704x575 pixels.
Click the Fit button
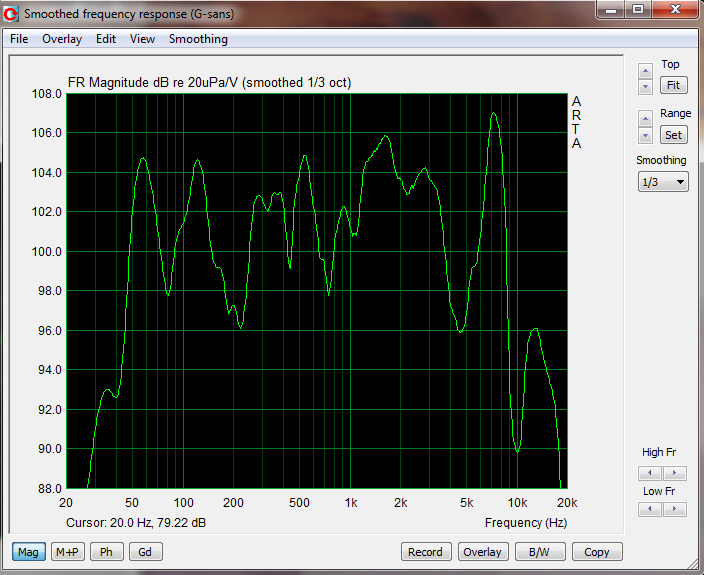(x=673, y=85)
